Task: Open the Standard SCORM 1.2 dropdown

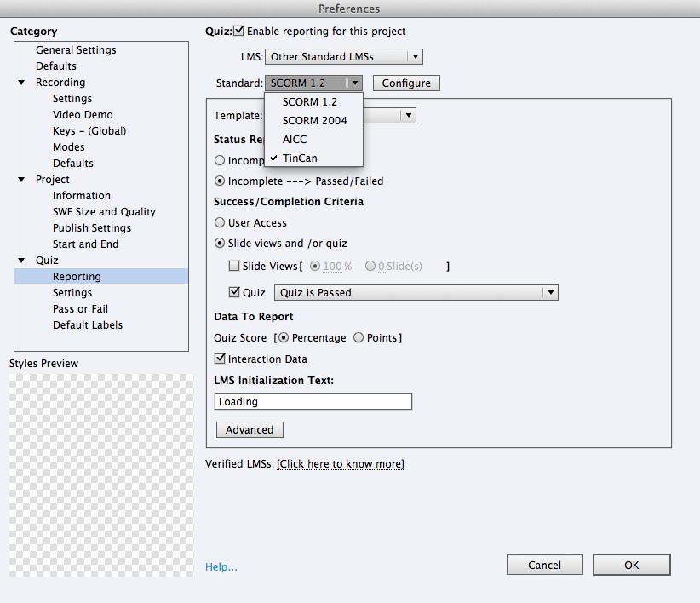Action: (313, 83)
